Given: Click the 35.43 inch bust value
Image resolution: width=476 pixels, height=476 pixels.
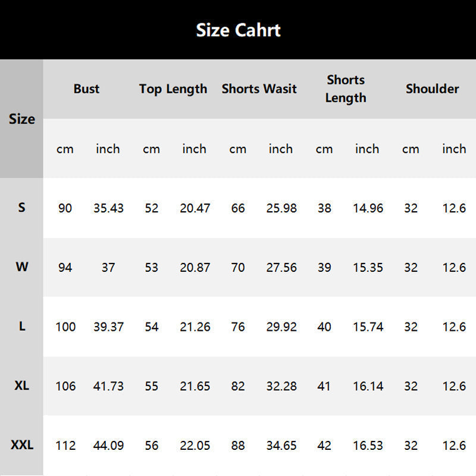Looking at the screenshot, I should 108,208.
